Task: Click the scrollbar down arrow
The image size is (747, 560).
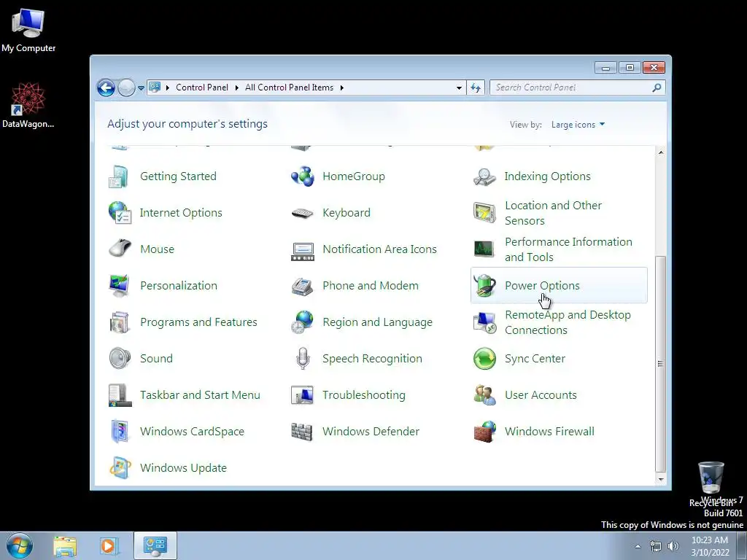Action: (x=661, y=480)
